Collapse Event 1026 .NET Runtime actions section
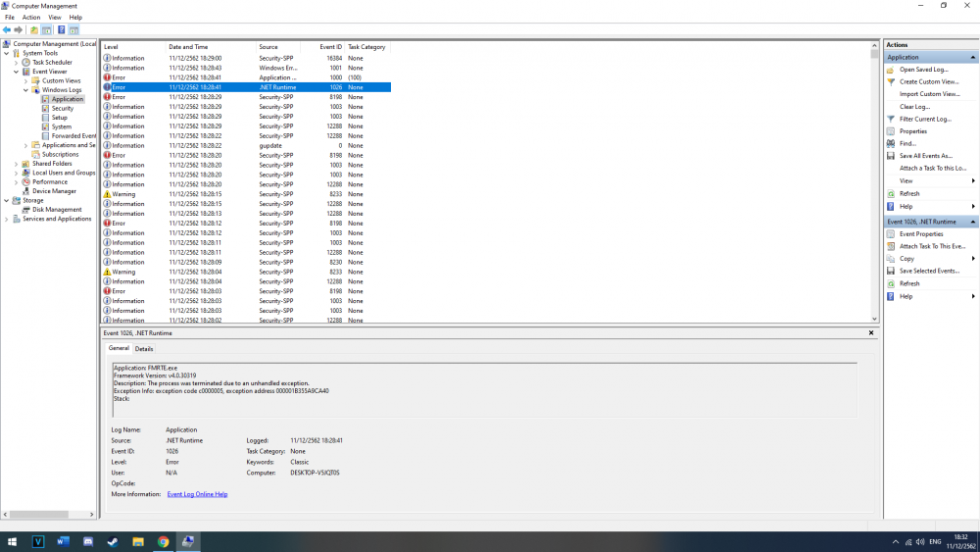This screenshot has height=552, width=980. pos(973,222)
